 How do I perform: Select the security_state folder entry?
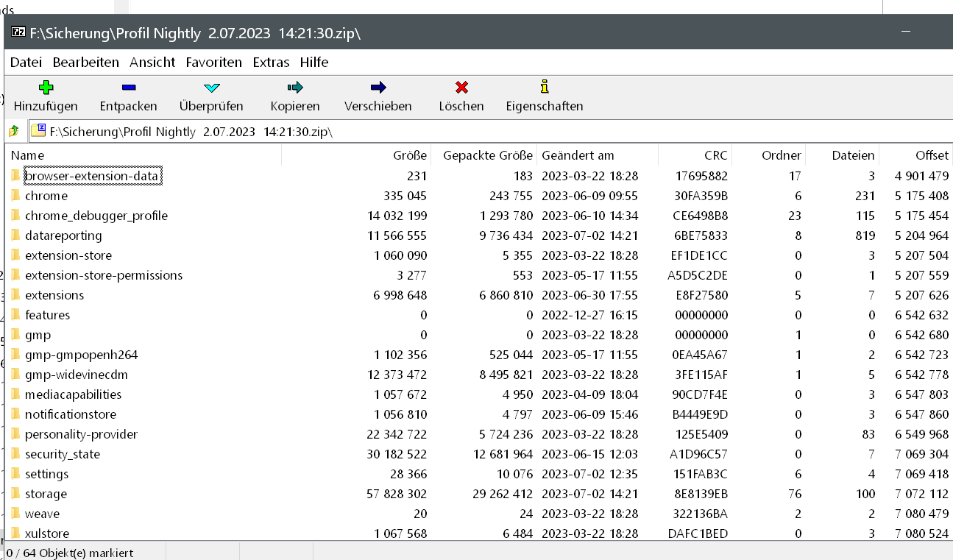click(63, 454)
